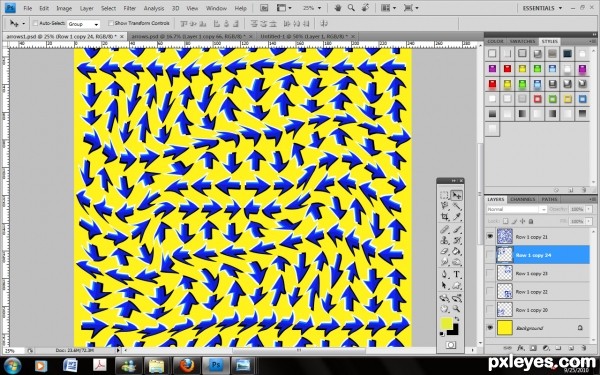Select the Zoom tool in the toolbox

pyautogui.click(x=456, y=308)
